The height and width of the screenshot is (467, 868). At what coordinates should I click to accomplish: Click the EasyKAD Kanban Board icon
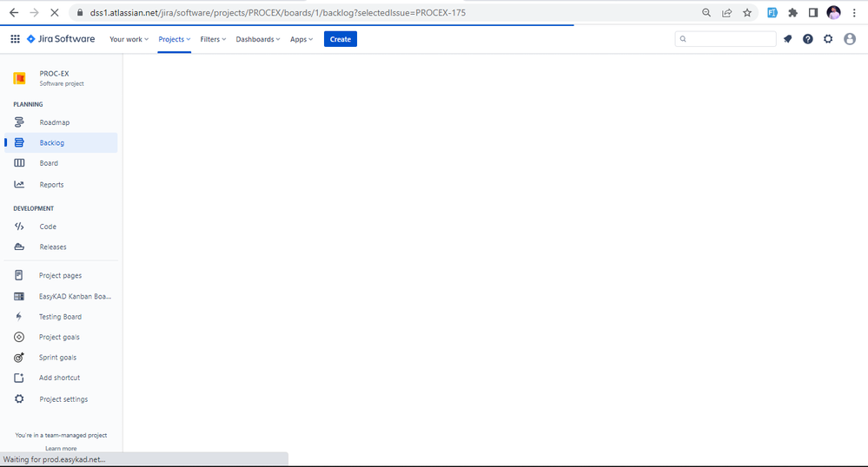(x=19, y=296)
